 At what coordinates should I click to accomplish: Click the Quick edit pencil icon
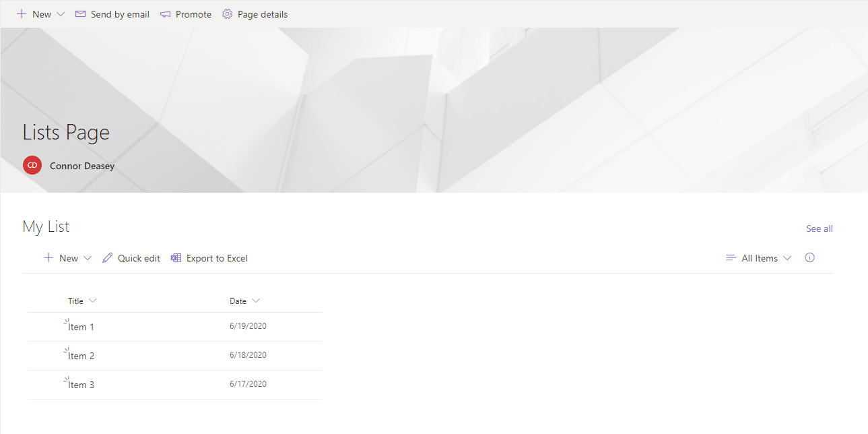107,258
